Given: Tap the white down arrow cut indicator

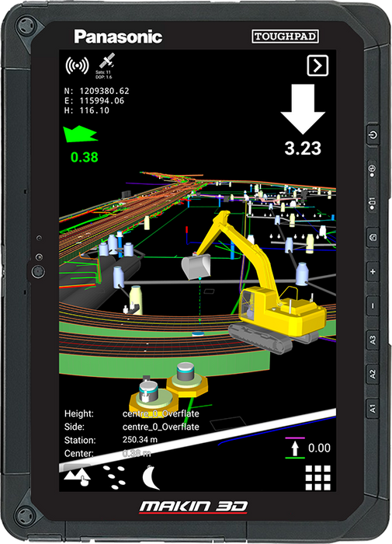Looking at the screenshot, I should coord(303,109).
